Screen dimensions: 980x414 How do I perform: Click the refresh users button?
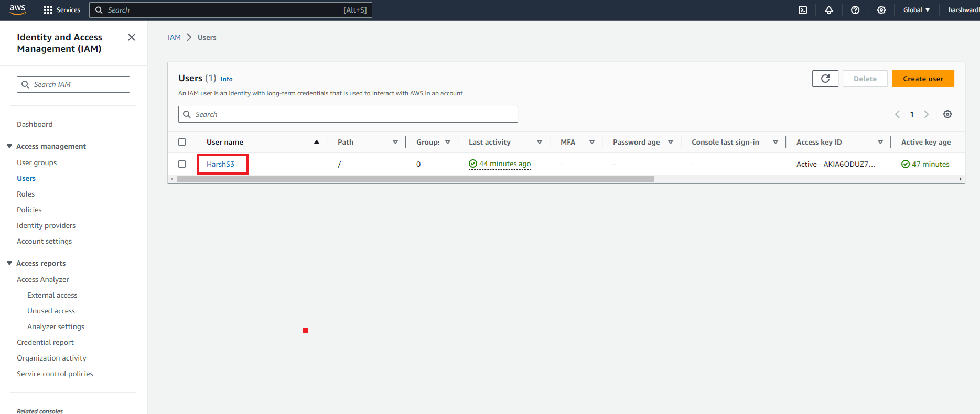tap(825, 79)
